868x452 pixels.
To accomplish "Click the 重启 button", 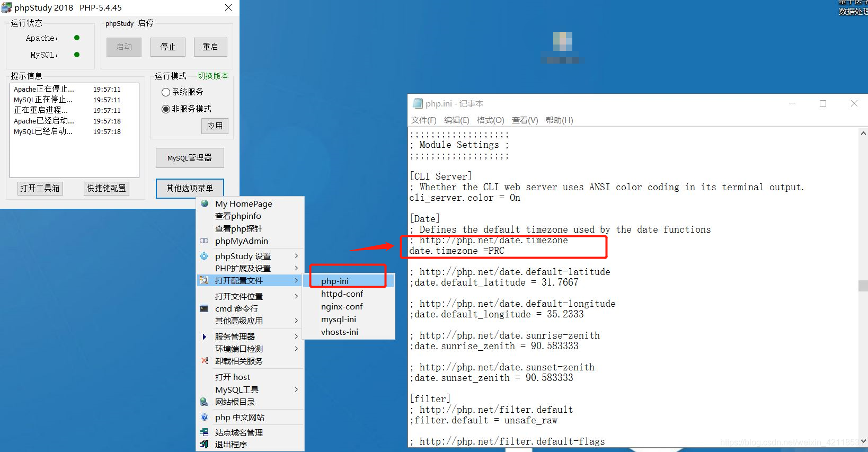I will (210, 47).
